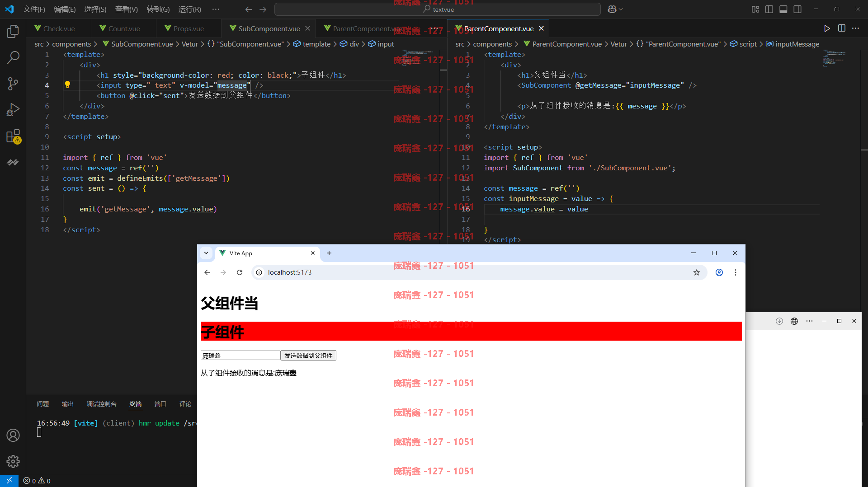This screenshot has width=868, height=487.
Task: Split the right editor with split icon
Action: 842,28
